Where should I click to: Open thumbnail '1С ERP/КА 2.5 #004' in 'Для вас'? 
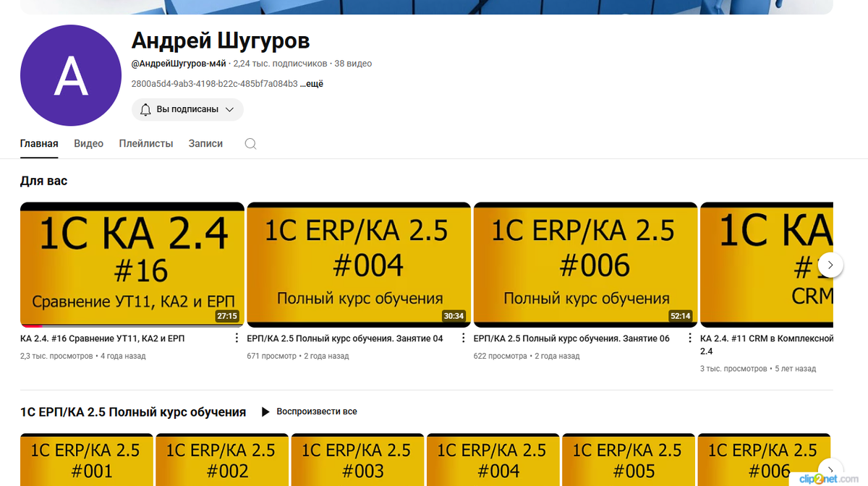359,265
